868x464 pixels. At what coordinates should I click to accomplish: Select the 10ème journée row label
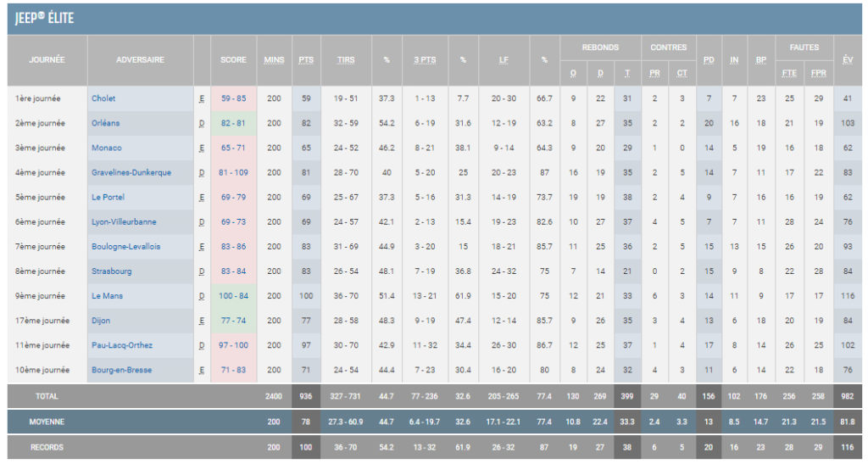42,370
